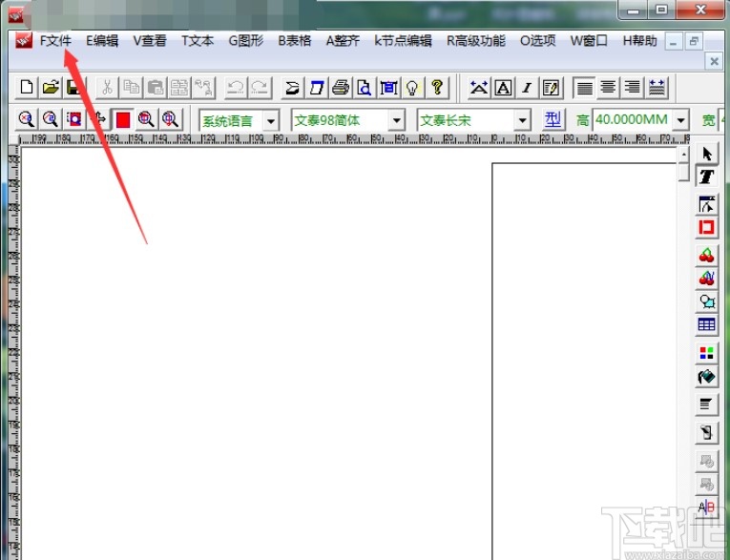Open the R高级功能 menu

tap(476, 41)
